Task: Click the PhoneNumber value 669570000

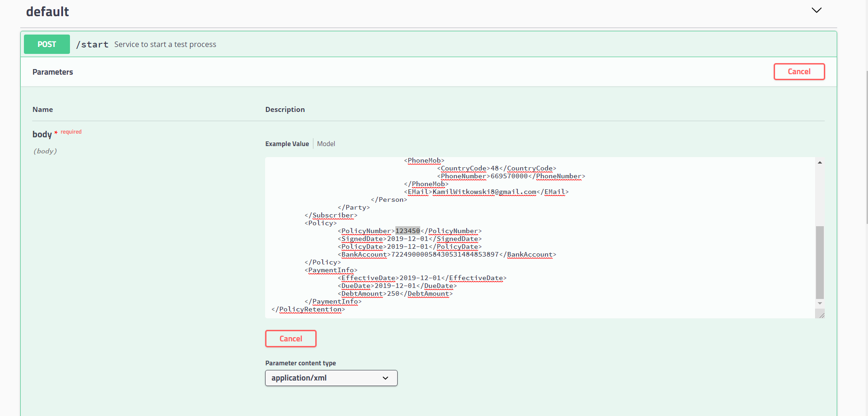Action: [x=509, y=176]
